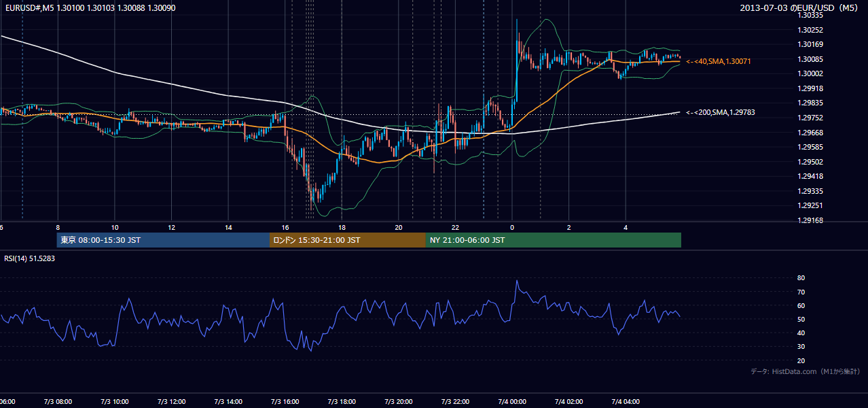Click price axis label 1.29918

tap(810, 88)
